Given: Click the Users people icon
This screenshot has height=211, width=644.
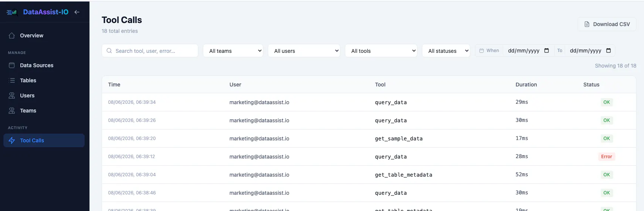Looking at the screenshot, I should [x=12, y=95].
